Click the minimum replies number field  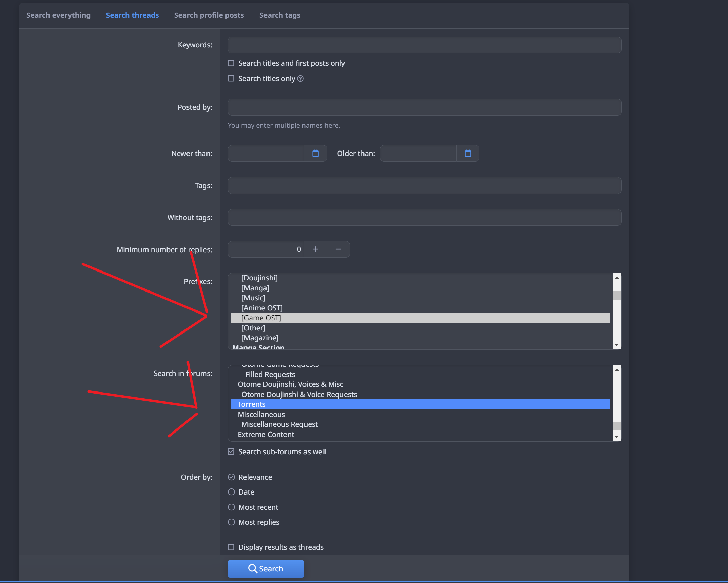tap(266, 249)
